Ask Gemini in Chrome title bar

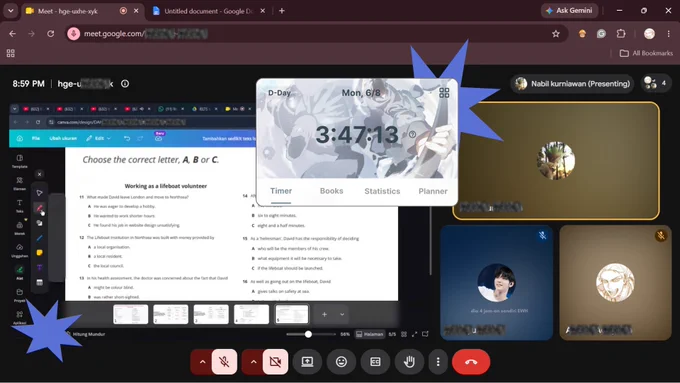(x=569, y=10)
